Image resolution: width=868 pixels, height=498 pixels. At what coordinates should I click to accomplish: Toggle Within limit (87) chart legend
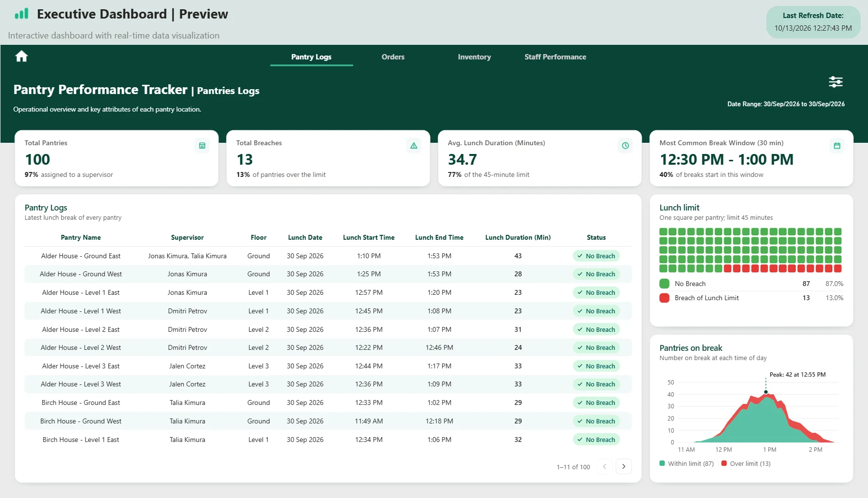(x=687, y=463)
